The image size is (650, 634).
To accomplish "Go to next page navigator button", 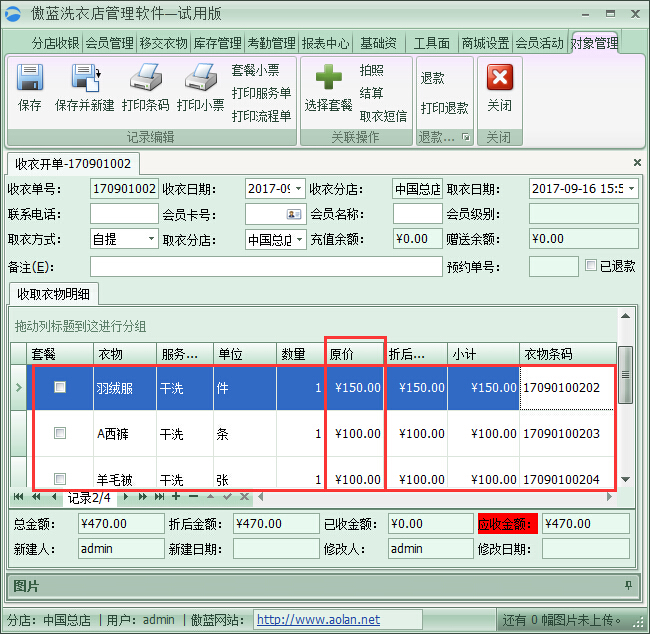I will click(143, 496).
